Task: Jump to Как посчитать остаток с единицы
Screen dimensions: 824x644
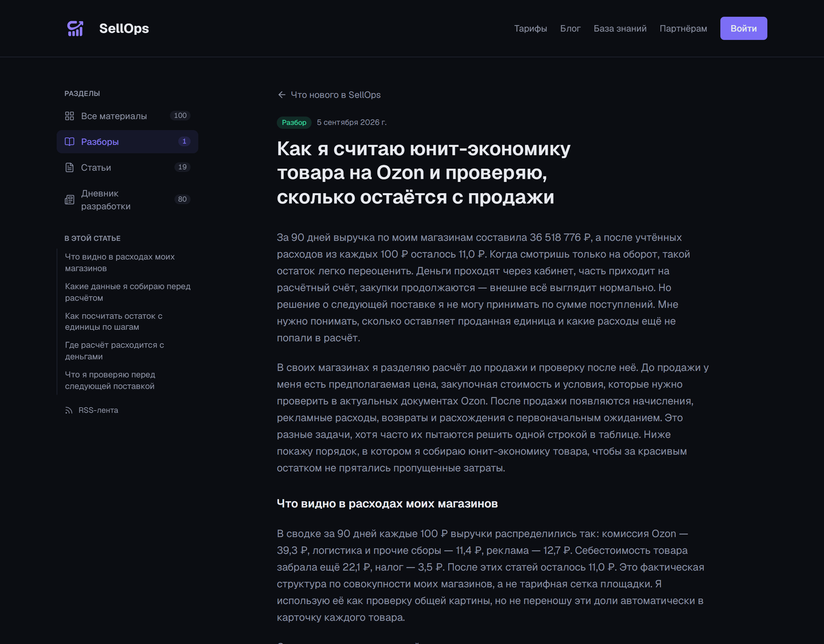Action: [114, 321]
